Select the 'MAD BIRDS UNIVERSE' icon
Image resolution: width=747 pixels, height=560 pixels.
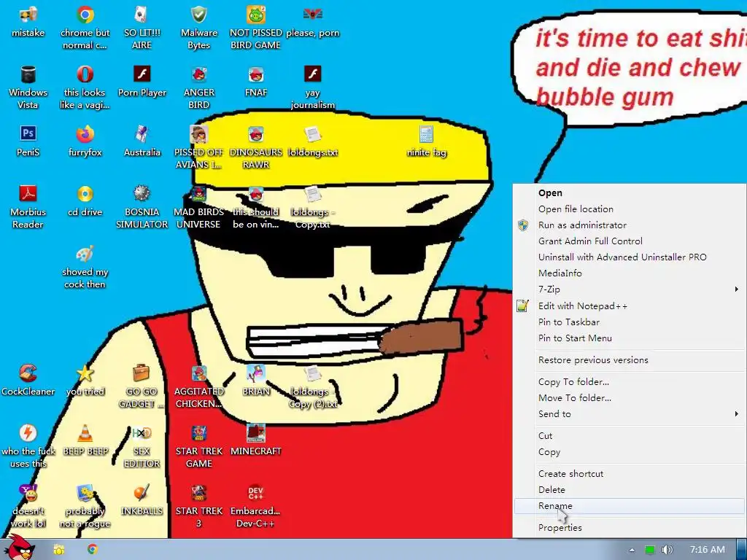[198, 207]
